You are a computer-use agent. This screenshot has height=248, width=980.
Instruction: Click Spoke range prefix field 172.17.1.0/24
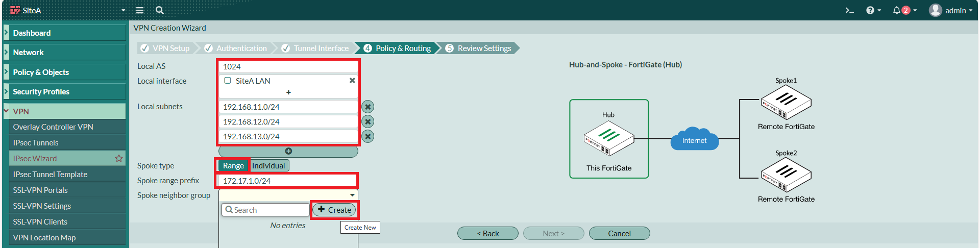[x=288, y=181]
